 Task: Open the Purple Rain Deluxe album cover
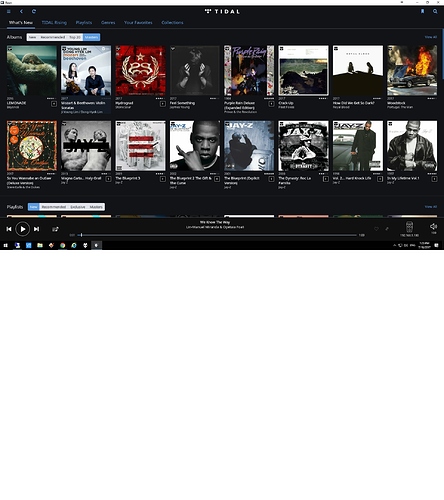point(249,70)
